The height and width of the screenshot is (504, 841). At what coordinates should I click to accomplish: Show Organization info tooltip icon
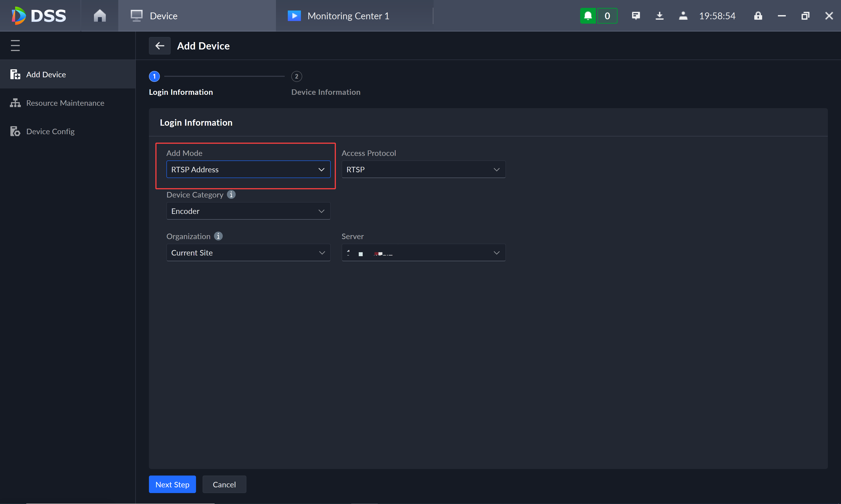click(x=218, y=236)
